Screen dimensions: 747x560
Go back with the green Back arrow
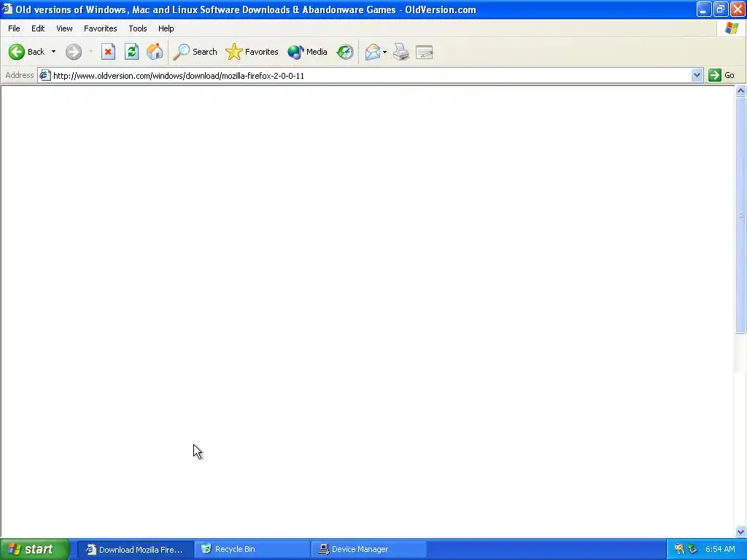[27, 52]
